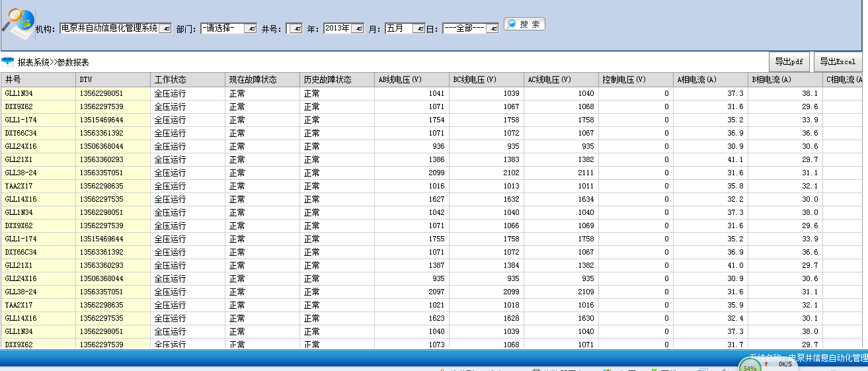Viewport: 868px width, 371px height.
Task: Open the 日 day dropdown showing 全部
Action: [x=492, y=28]
